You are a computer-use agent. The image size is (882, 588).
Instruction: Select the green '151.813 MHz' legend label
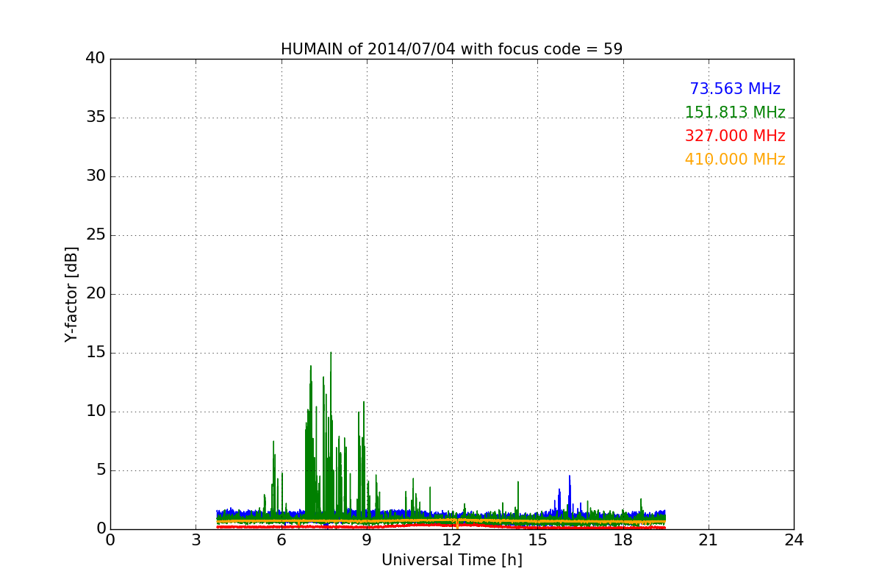tap(735, 112)
